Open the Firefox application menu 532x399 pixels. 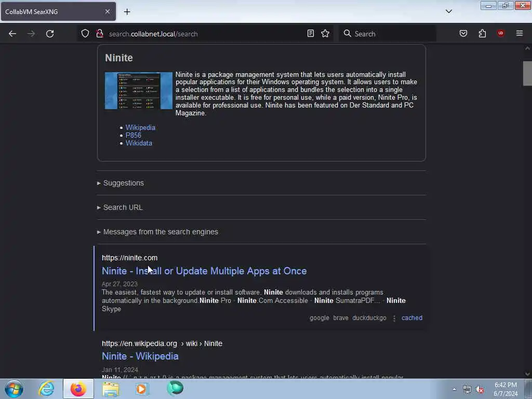click(519, 33)
